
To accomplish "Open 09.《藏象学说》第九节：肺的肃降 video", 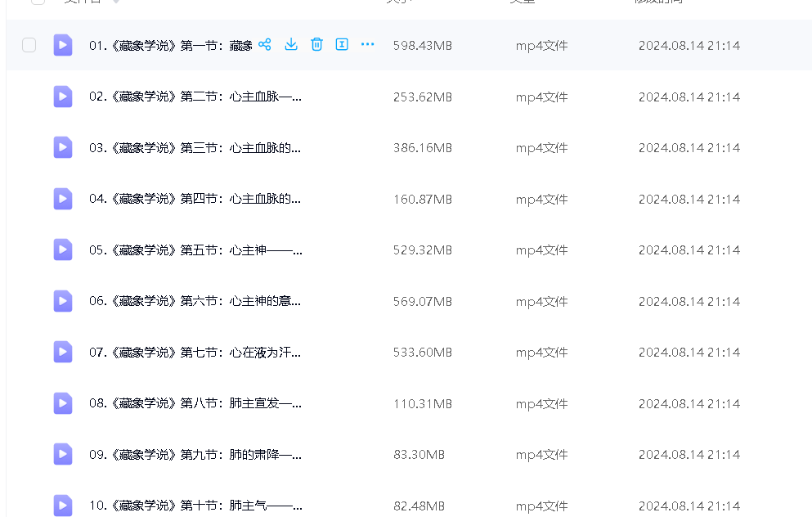I will [195, 455].
